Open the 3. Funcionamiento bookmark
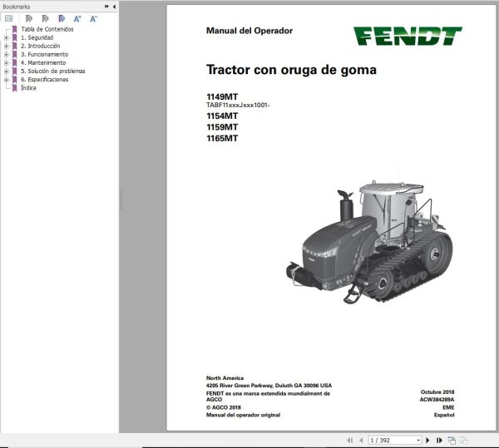 pos(45,54)
